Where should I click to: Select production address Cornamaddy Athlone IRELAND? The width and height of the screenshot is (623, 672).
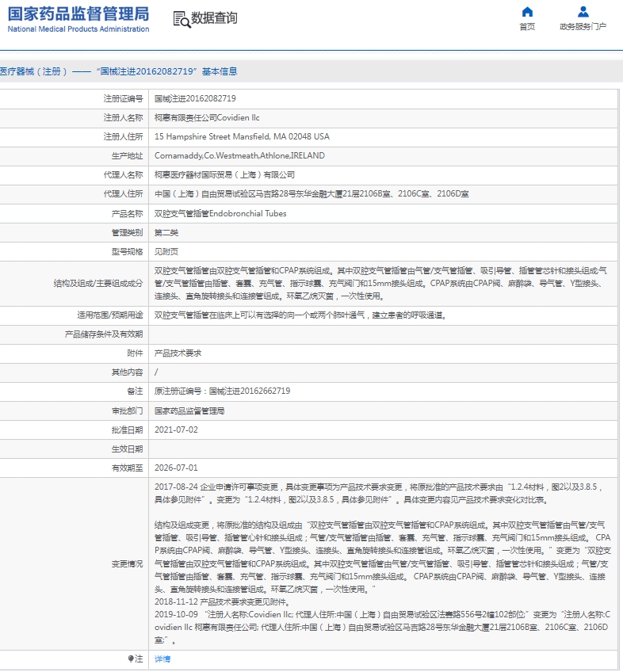tap(239, 155)
